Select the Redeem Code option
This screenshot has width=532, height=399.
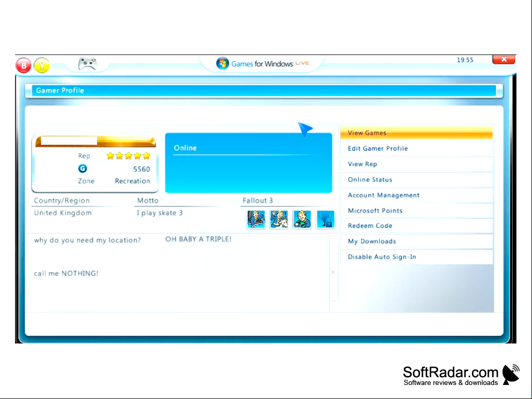[416, 226]
